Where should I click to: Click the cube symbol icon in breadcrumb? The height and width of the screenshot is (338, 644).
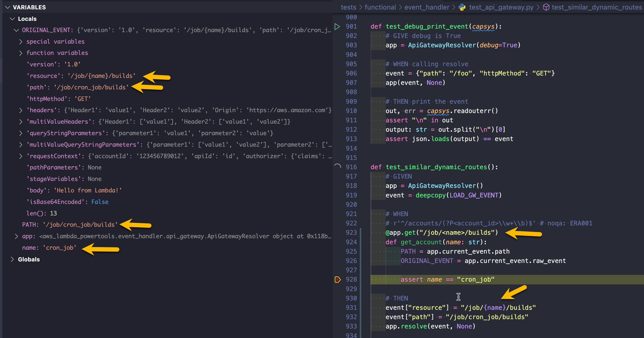[x=546, y=7]
